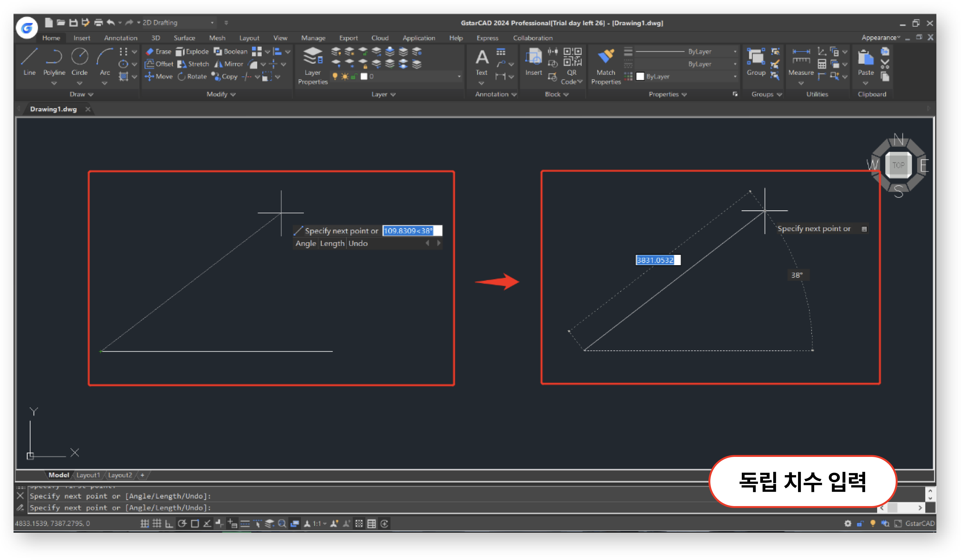
Task: Expand the Draw panel
Action: tap(81, 94)
